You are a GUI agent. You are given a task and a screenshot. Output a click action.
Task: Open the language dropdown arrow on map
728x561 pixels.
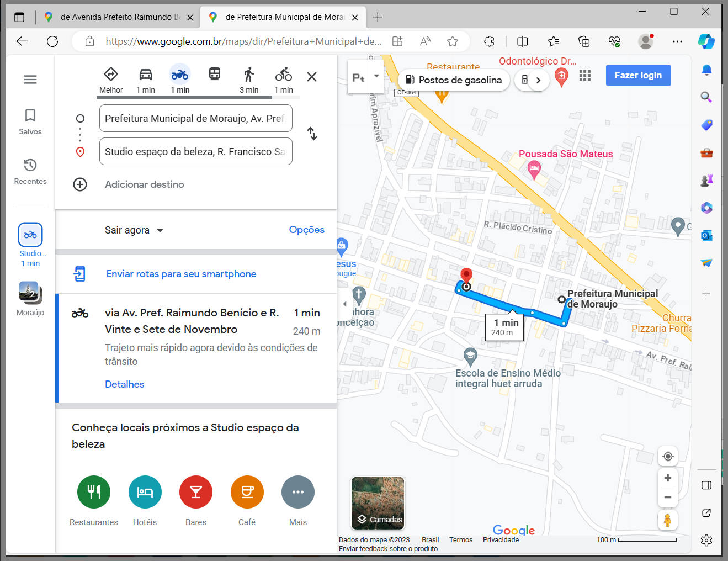click(x=376, y=76)
